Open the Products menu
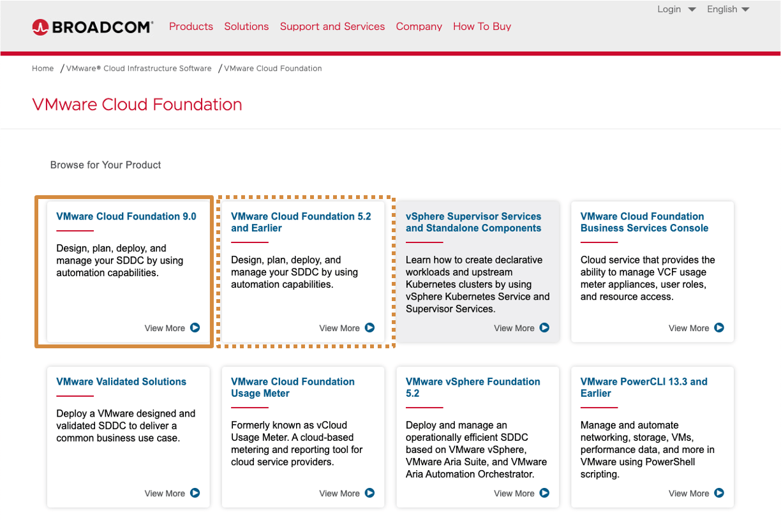 [x=191, y=26]
